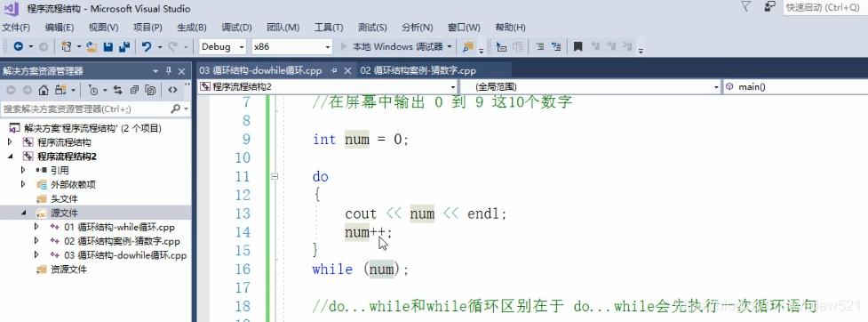The width and height of the screenshot is (868, 322).
Task: Select the 解决方案'程序流程结构' solution node
Action: (x=92, y=129)
